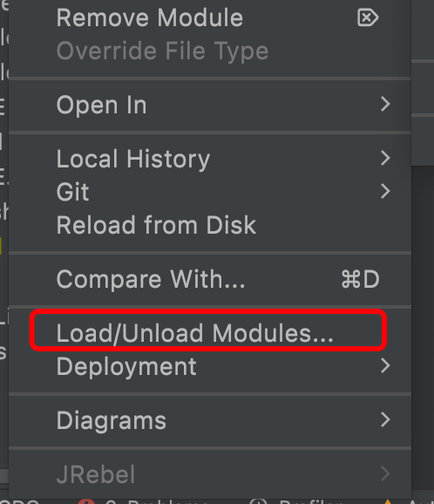Open Load/Unload Modules... dialog
Viewport: 434px width, 504px height.
(210, 333)
